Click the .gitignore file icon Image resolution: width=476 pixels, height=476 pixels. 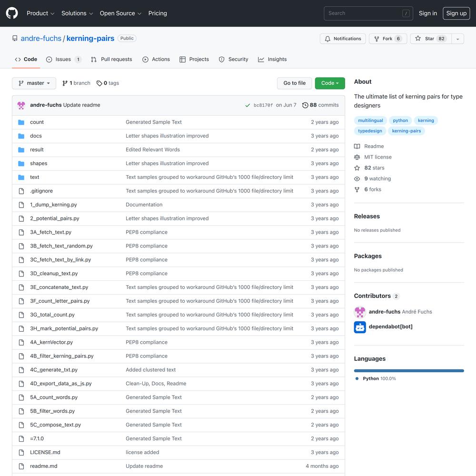[21, 191]
